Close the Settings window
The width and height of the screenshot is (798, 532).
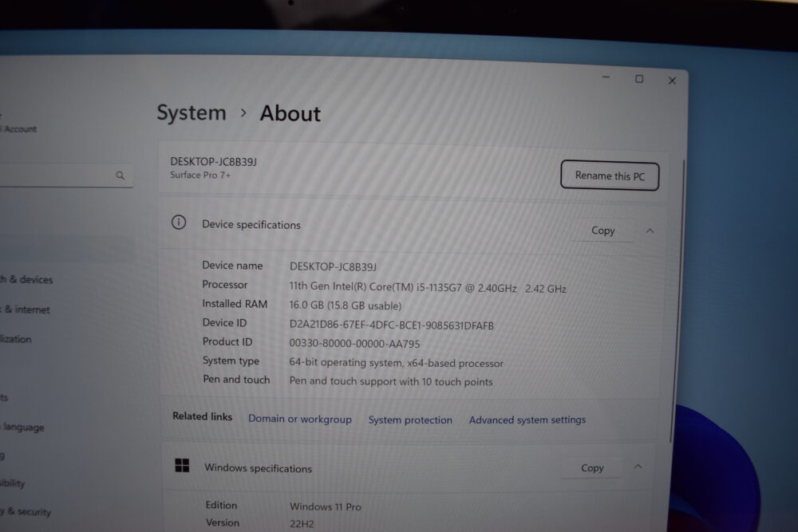tap(672, 81)
